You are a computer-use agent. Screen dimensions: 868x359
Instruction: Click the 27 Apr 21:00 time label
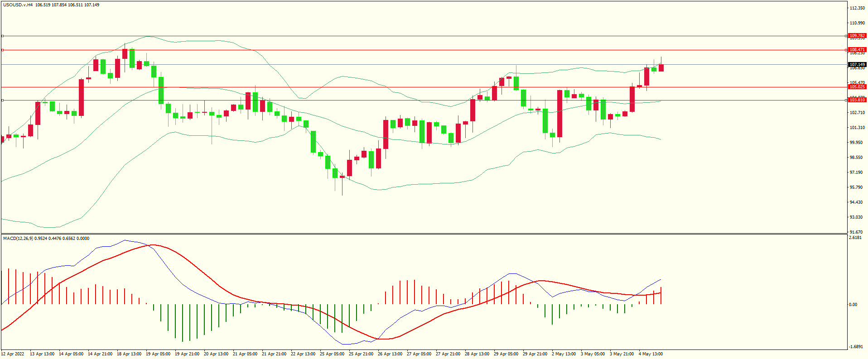tap(448, 354)
